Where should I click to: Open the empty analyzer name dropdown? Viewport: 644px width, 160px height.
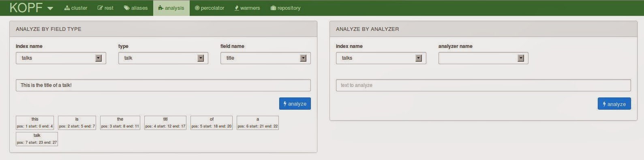[484, 58]
